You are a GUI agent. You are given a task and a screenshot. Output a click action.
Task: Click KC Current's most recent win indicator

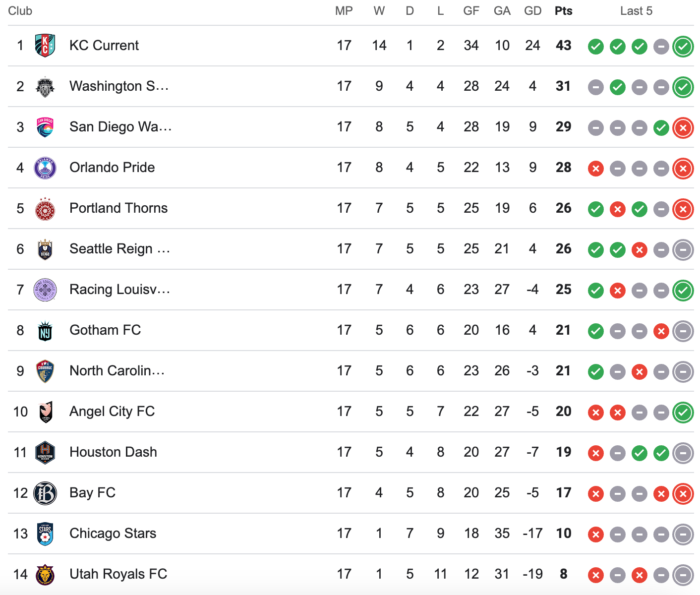tap(683, 47)
